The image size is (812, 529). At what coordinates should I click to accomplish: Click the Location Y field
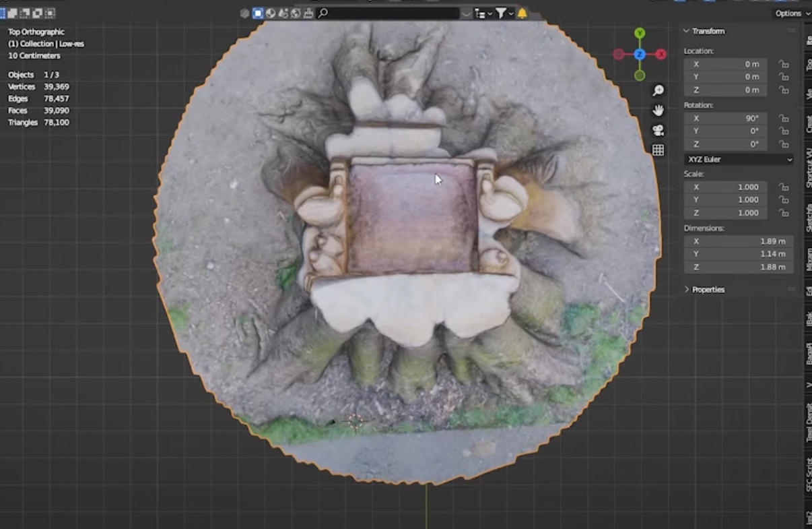[x=725, y=77]
